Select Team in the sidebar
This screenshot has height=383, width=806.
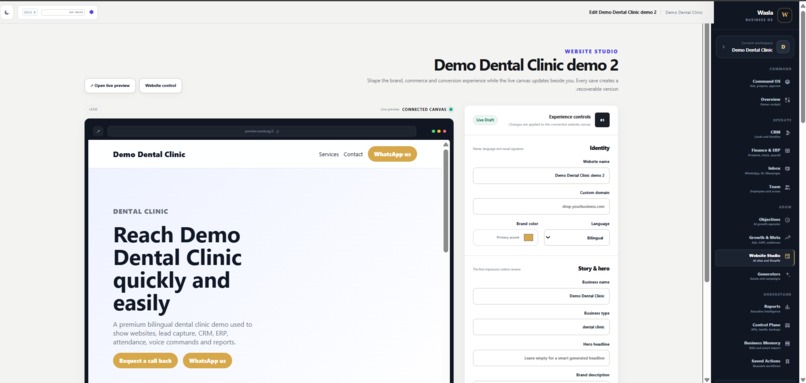[x=754, y=189]
